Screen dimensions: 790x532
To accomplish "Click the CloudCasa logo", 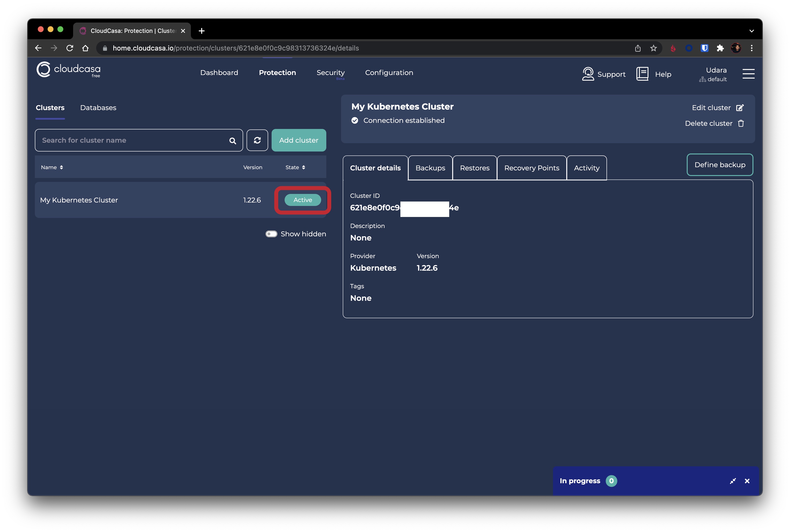I will click(x=68, y=70).
